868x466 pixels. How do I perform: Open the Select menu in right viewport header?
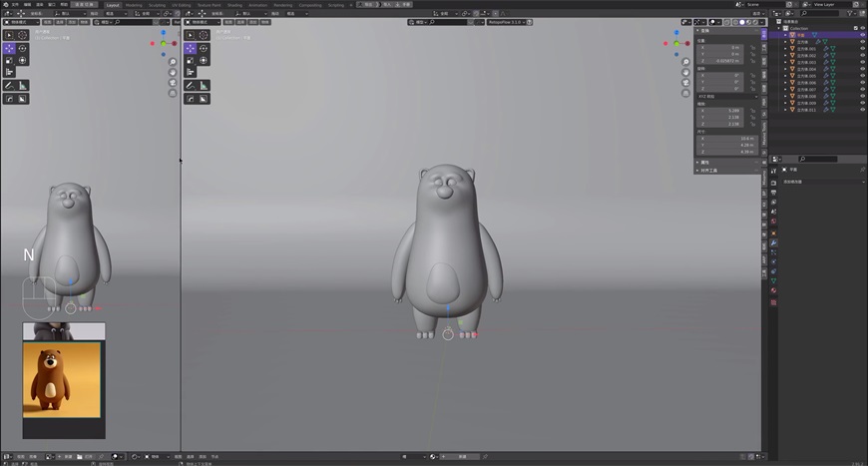pos(240,22)
